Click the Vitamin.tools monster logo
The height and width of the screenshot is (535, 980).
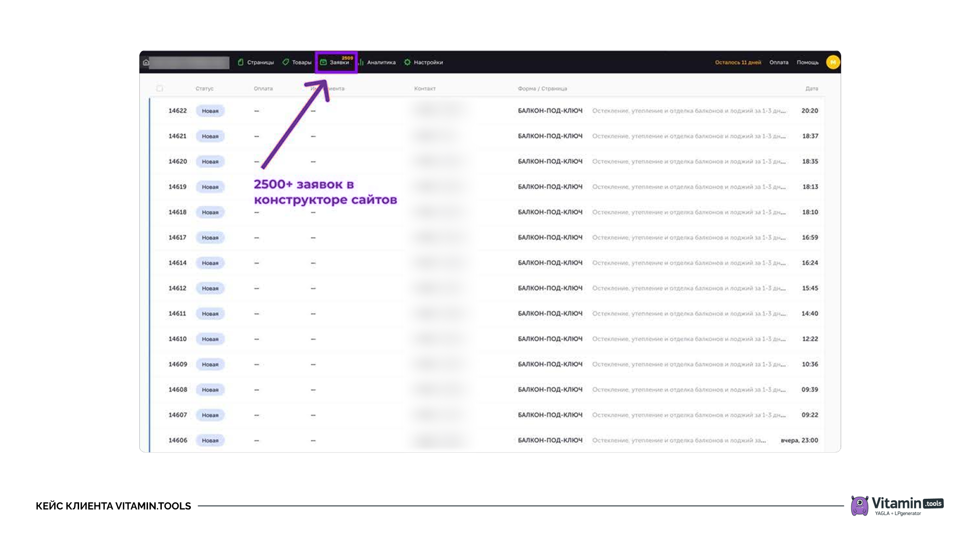(x=860, y=505)
